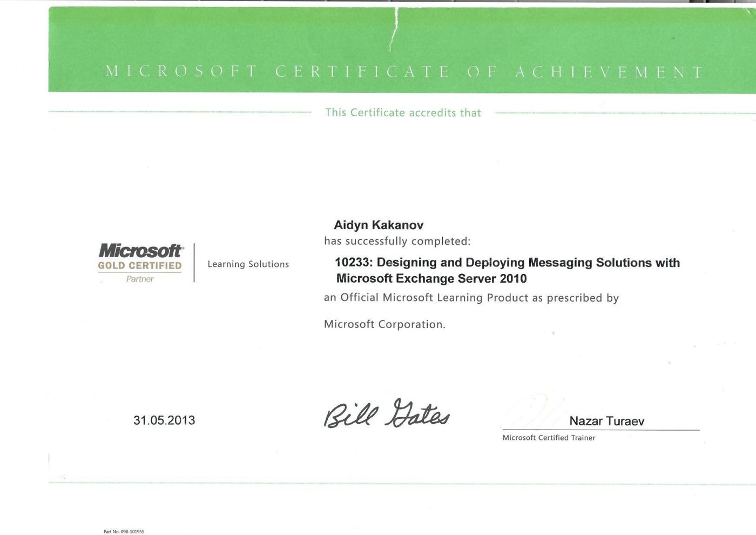Click 'an Official Microsoft Learning Product' line

click(x=471, y=298)
